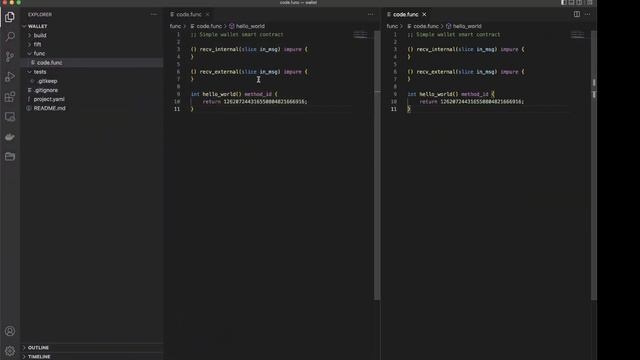Screen dimensions: 640x360
Task: Open the Manage settings gear
Action: point(10,351)
